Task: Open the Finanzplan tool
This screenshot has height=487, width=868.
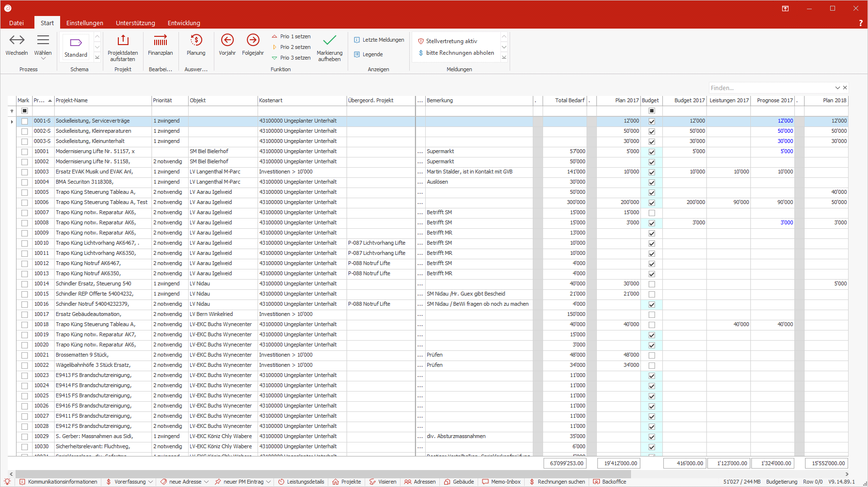Action: coord(160,45)
